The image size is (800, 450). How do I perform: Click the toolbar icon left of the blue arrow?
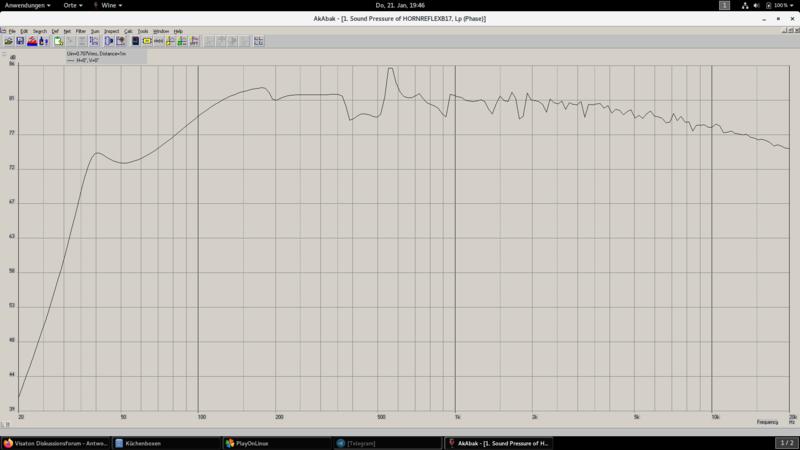[94, 41]
